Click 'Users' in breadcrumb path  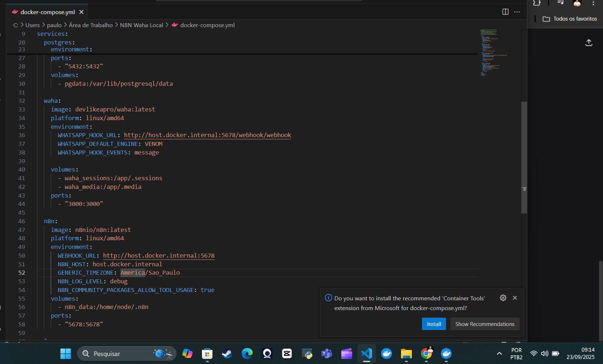(33, 25)
